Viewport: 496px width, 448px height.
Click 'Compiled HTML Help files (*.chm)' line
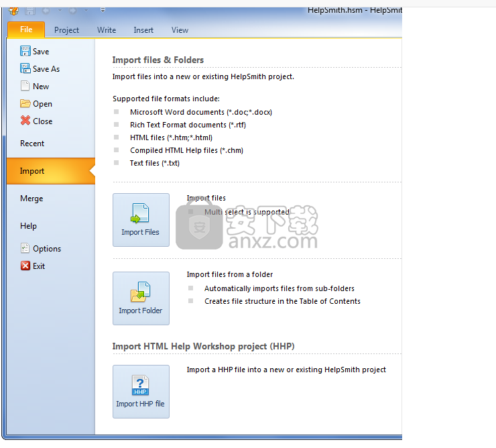pyautogui.click(x=186, y=150)
